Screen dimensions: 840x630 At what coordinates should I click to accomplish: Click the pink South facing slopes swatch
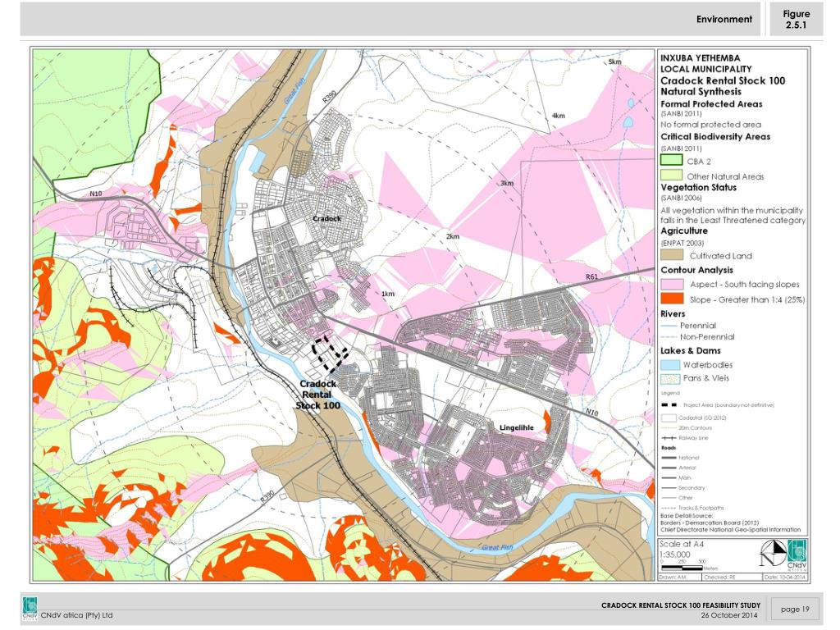point(673,283)
